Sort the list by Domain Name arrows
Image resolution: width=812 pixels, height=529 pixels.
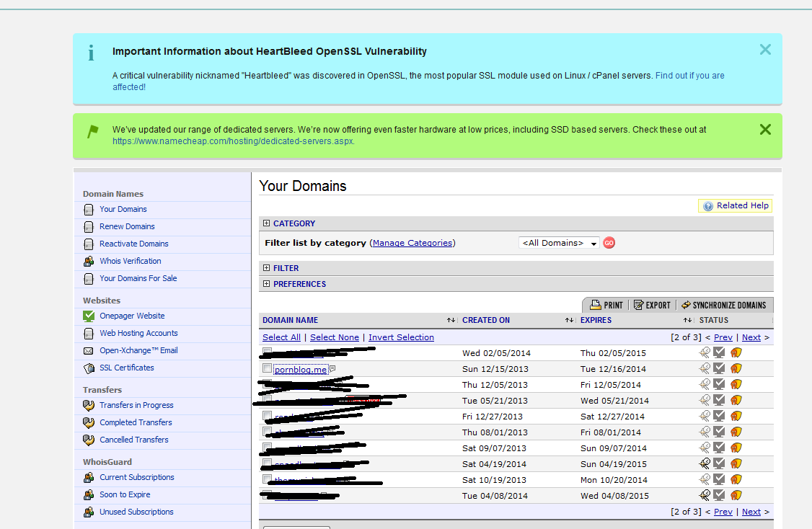coord(451,321)
